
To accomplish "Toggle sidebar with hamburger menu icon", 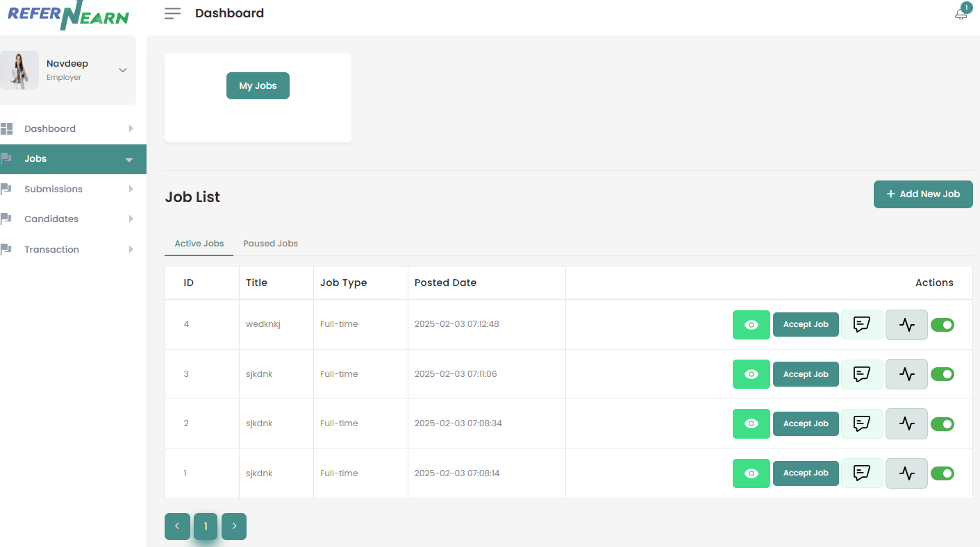I will click(x=172, y=13).
